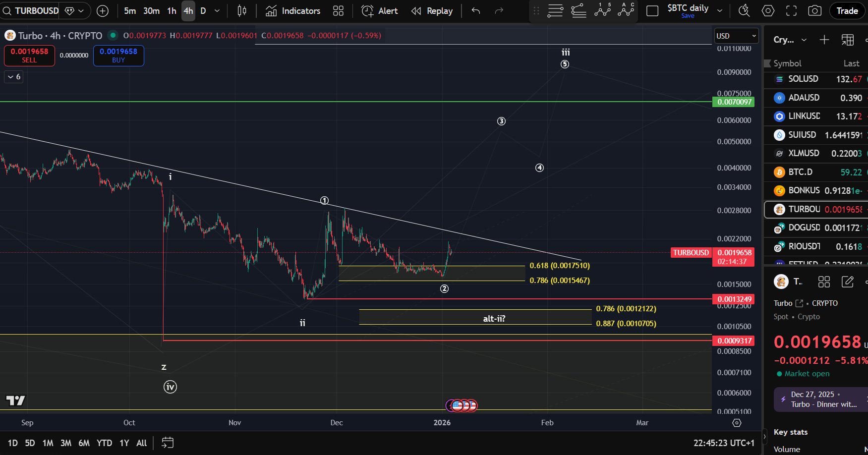Open the details panel grid view icon

[x=824, y=282]
